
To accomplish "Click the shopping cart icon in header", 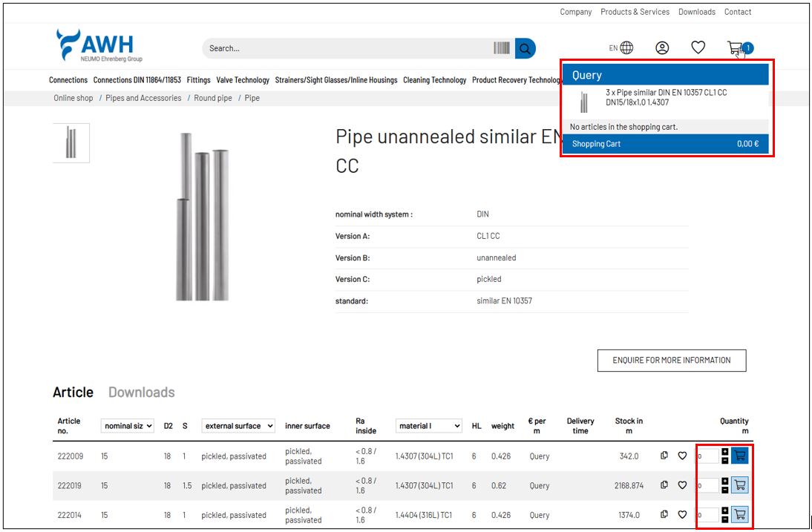I will 735,48.
